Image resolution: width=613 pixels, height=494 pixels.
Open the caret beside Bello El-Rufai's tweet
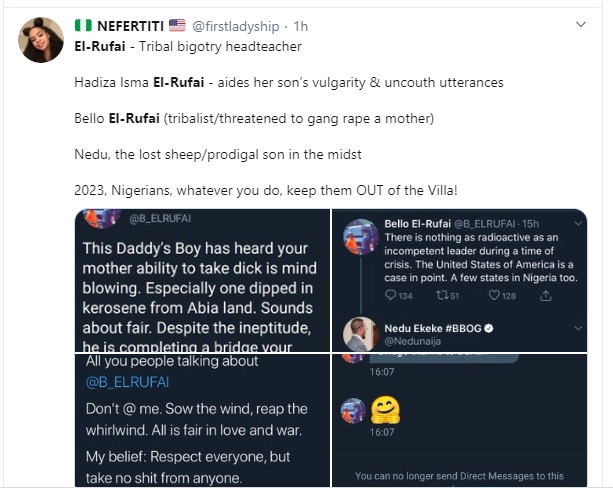pyautogui.click(x=577, y=225)
